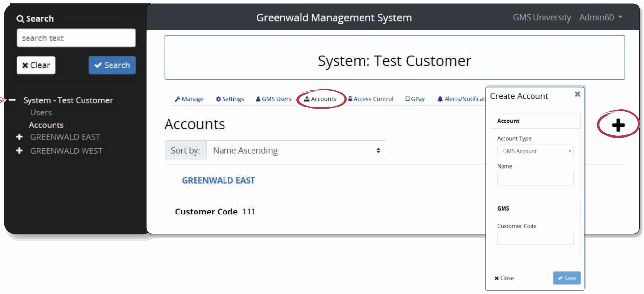The image size is (644, 294).
Task: Click Close at the dialog bottom
Action: coord(504,278)
